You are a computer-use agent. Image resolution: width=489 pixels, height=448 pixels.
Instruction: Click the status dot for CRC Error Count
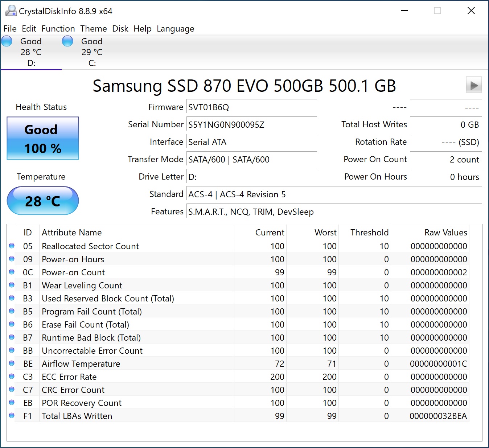(12, 390)
